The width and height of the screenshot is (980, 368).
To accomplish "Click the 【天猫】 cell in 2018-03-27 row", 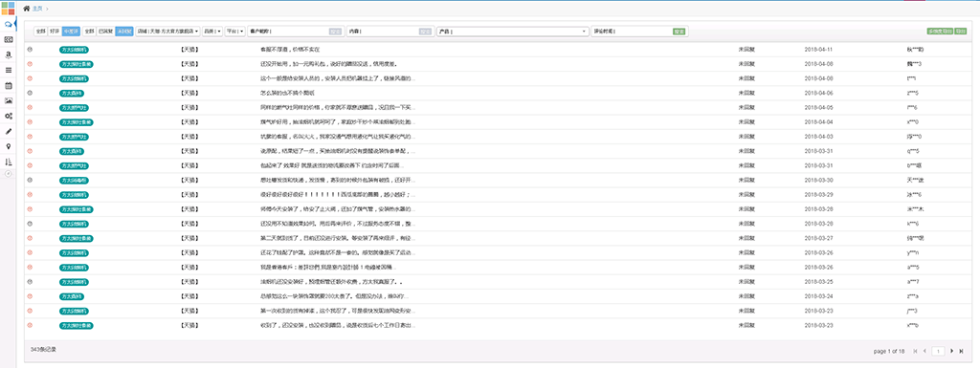I will tap(189, 238).
